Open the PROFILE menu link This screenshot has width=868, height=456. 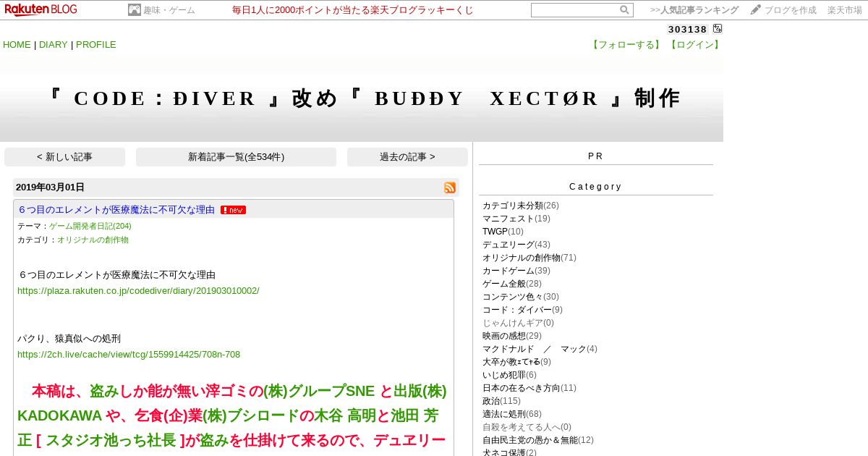click(96, 45)
